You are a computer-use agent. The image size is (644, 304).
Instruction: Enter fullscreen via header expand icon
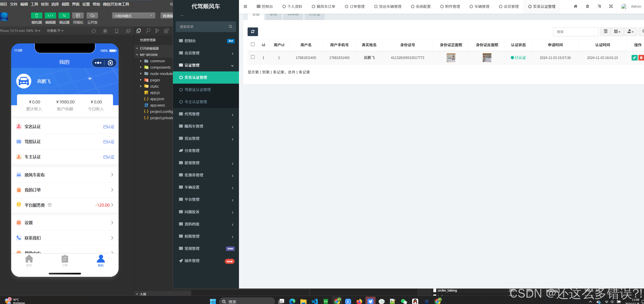click(611, 6)
